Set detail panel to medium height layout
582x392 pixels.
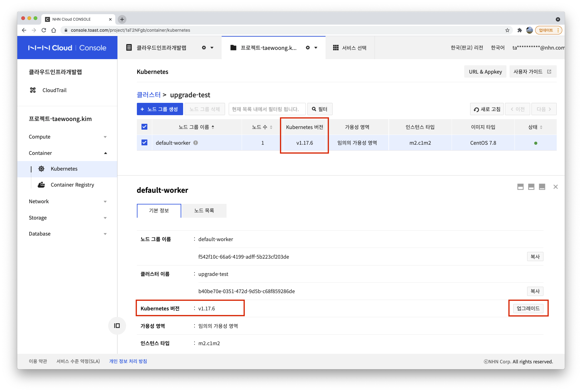(531, 187)
